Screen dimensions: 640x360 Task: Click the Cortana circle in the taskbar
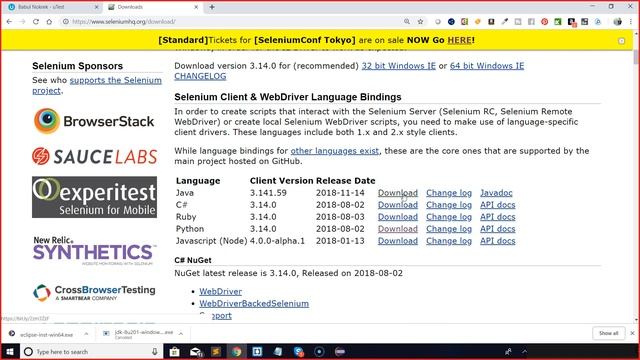pyautogui.click(x=28, y=351)
